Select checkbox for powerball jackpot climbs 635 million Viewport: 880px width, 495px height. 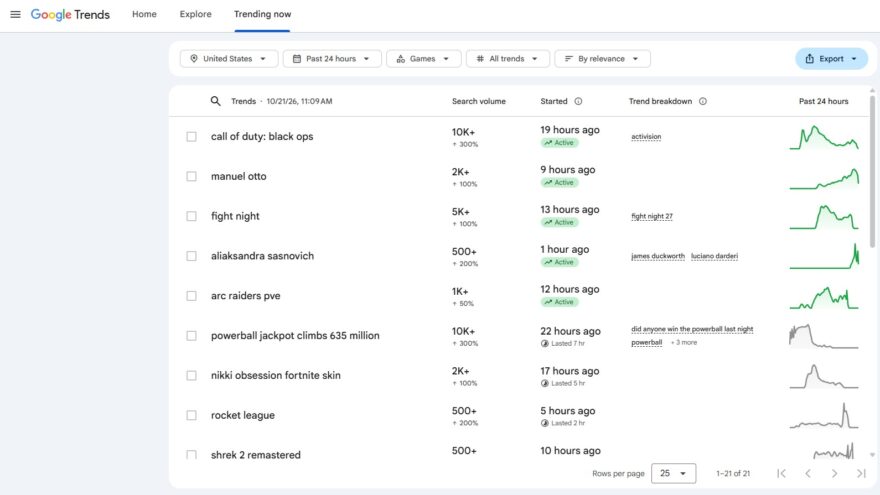click(x=191, y=336)
